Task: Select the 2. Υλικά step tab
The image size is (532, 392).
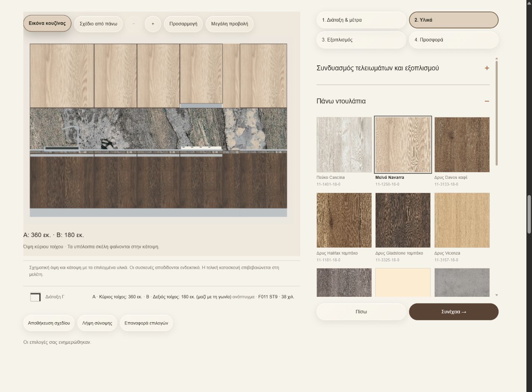Action: coord(454,20)
